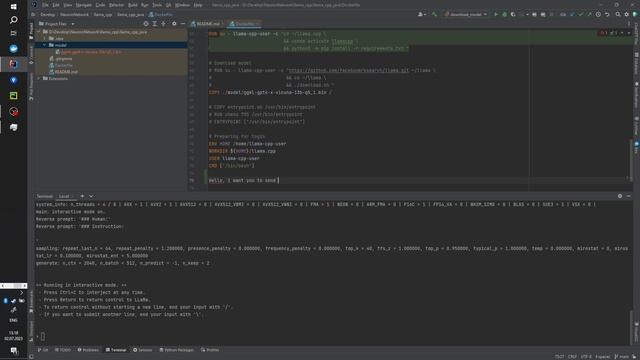The width and height of the screenshot is (640, 360).
Task: Open the user account dropdown in toolbar
Action: [x=422, y=14]
